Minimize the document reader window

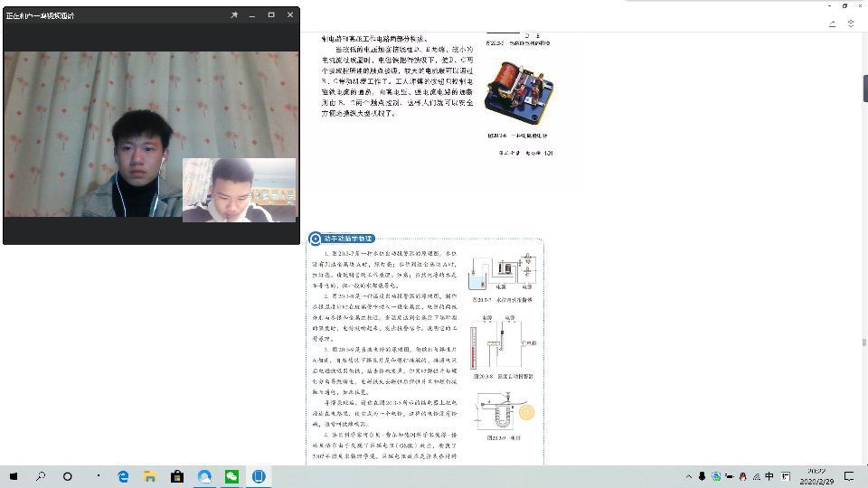(829, 6)
